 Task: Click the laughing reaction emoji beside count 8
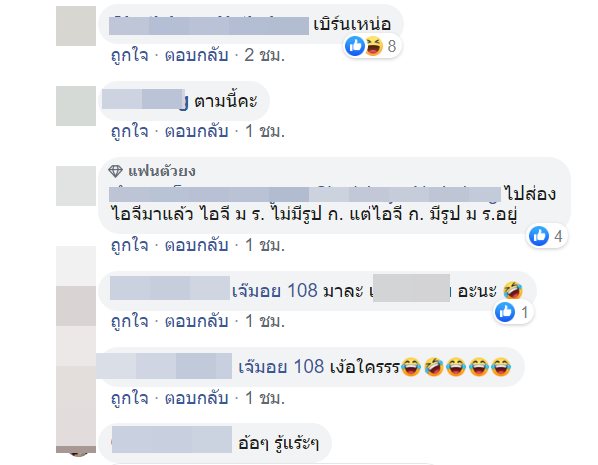click(x=374, y=46)
